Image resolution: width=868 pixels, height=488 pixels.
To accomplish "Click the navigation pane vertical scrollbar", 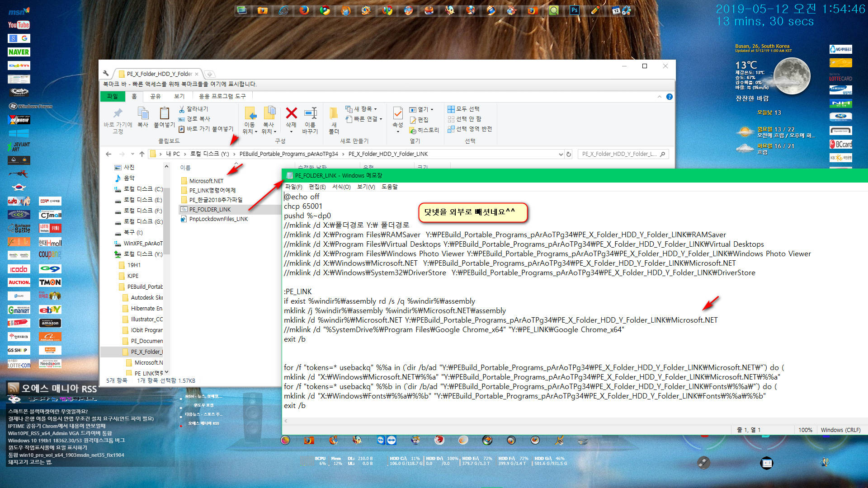I will pyautogui.click(x=166, y=221).
